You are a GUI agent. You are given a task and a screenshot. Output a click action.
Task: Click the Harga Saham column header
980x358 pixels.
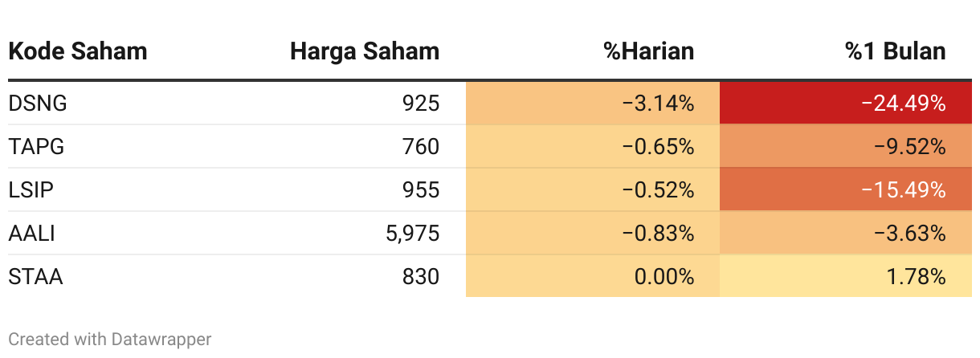pos(365,52)
